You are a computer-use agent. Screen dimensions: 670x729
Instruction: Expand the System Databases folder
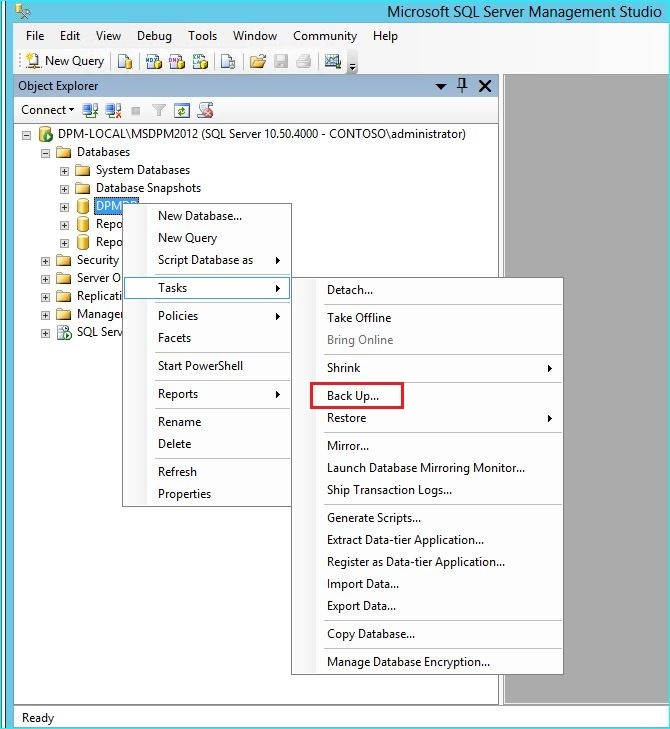click(64, 171)
